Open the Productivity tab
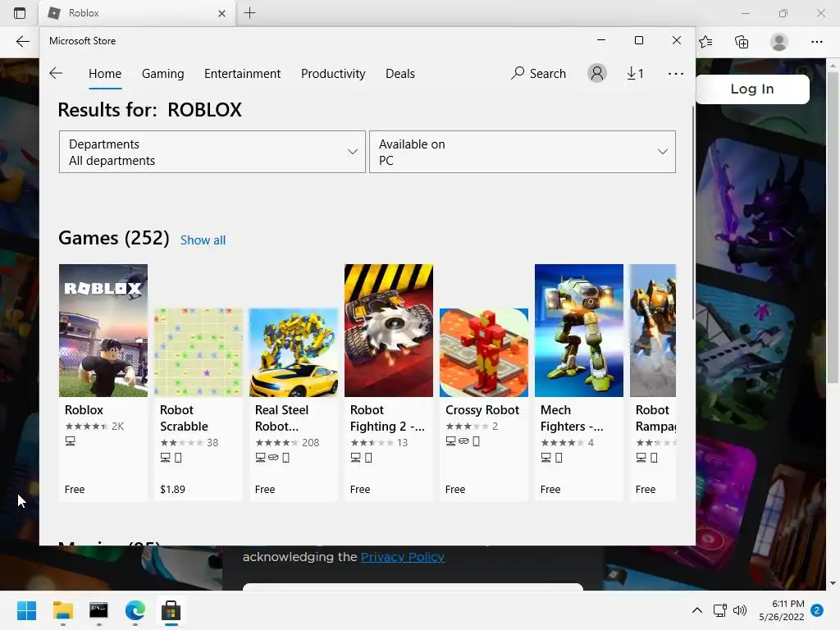 click(333, 73)
